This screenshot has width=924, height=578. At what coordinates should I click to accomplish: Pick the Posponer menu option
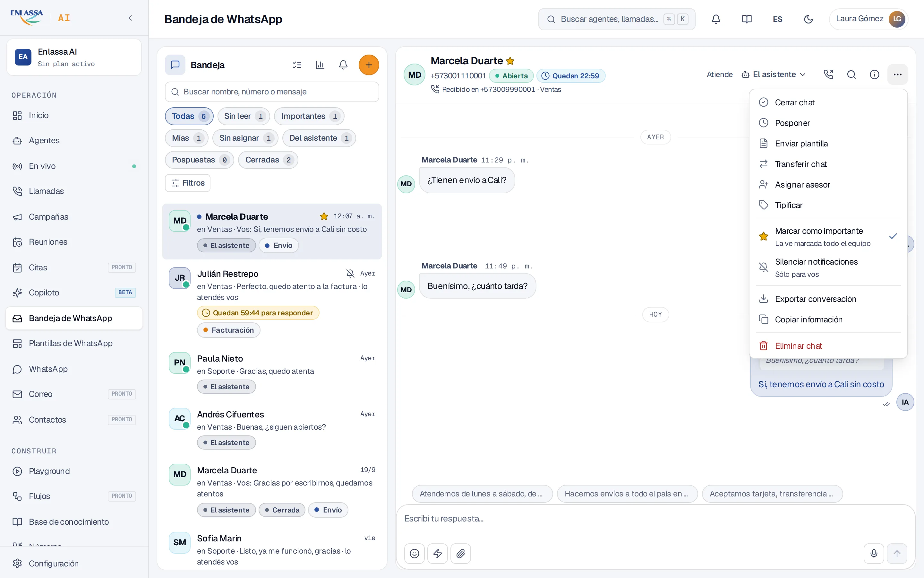pos(828,123)
